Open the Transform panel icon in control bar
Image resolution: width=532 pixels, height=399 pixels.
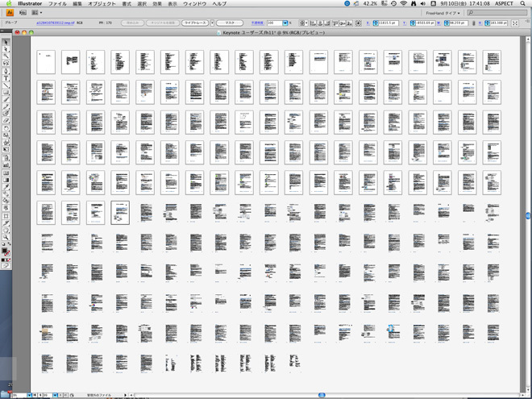(515, 23)
